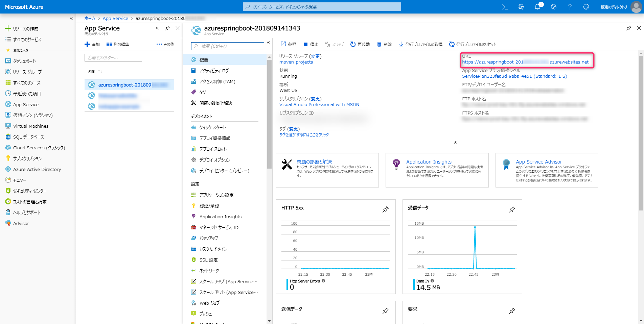Open the App Service Advisor card
This screenshot has width=644, height=324.
coord(547,170)
